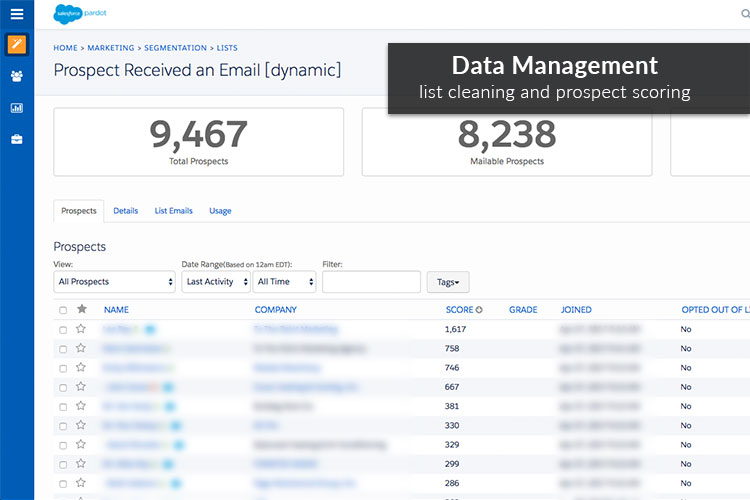Check the row with score 746
Image resolution: width=750 pixels, height=500 pixels.
click(x=63, y=368)
